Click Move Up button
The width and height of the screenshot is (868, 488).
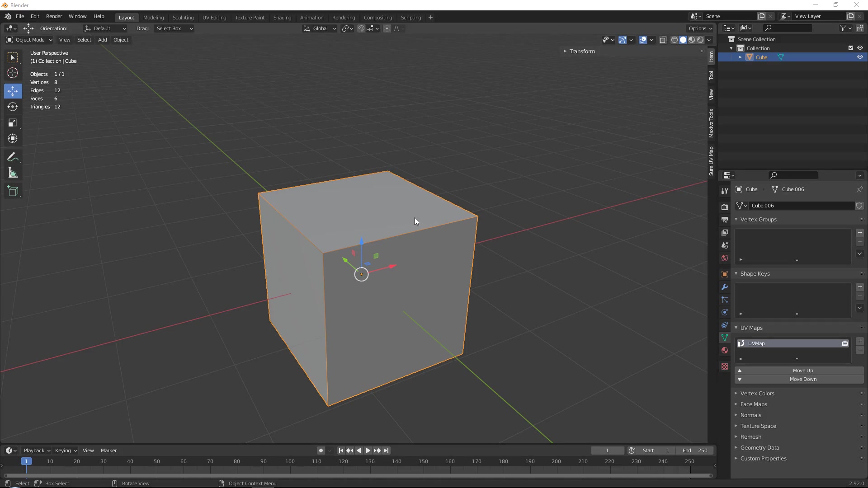[x=799, y=371]
